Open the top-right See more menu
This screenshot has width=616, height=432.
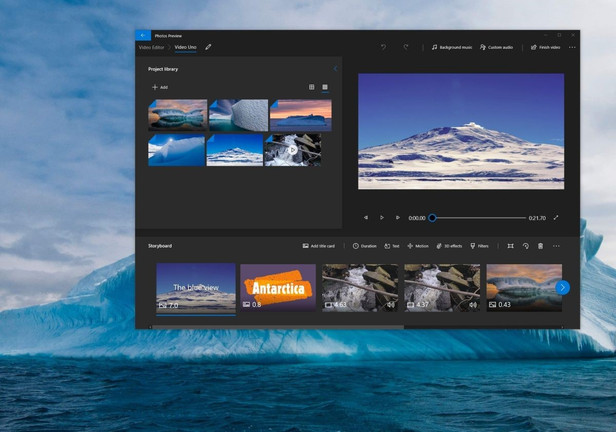[x=572, y=47]
